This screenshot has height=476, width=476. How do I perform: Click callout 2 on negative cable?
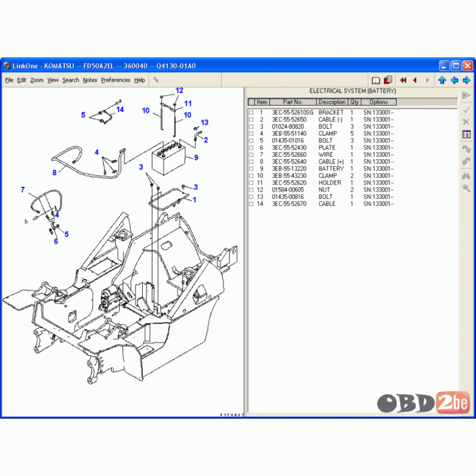point(206,140)
